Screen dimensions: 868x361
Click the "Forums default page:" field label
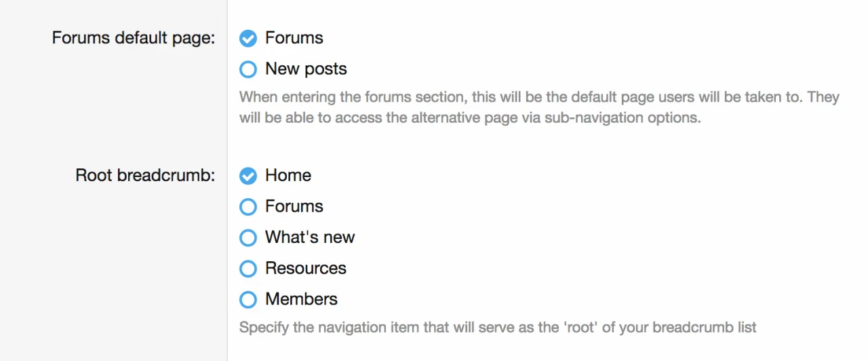click(134, 38)
